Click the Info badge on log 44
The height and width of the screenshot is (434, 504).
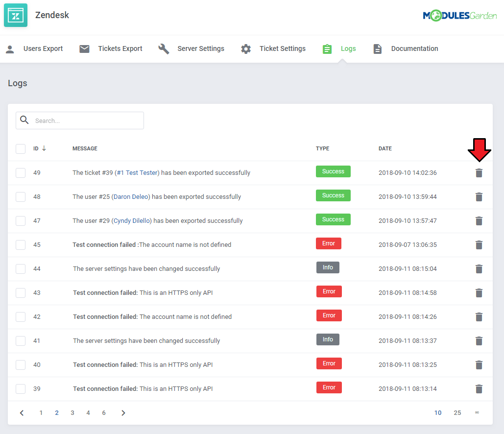(328, 267)
